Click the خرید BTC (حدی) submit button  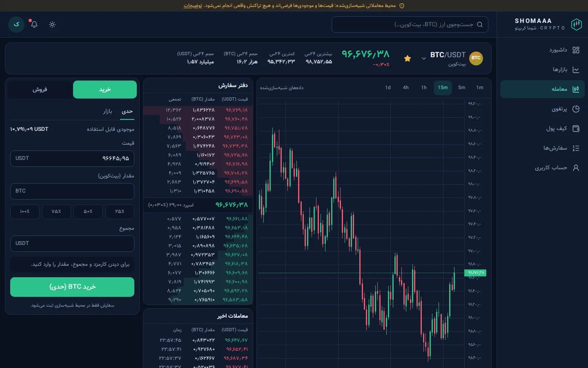(72, 287)
